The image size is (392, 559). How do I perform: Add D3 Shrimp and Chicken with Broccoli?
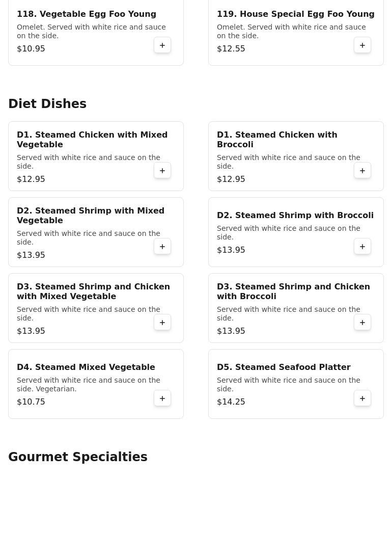tap(362, 323)
